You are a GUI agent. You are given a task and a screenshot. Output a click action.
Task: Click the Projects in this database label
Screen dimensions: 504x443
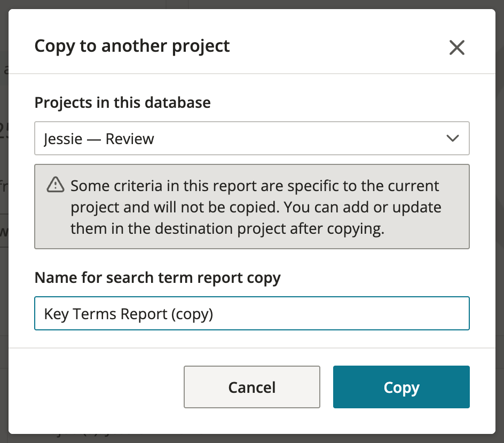[x=122, y=102]
